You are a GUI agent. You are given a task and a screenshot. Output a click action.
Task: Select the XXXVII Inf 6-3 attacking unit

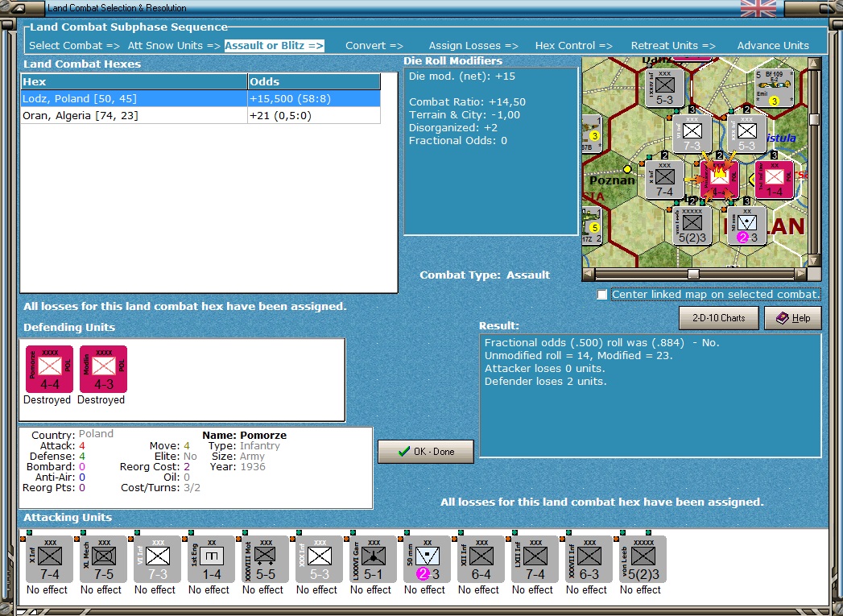coord(589,559)
